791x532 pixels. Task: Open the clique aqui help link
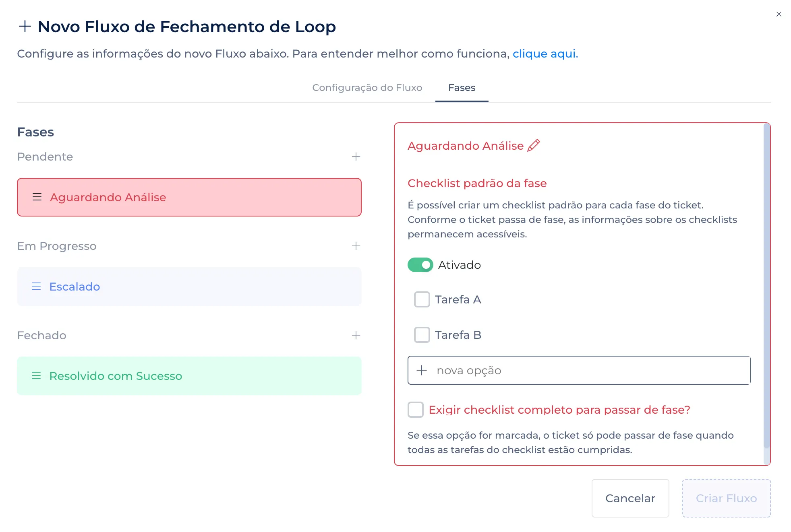(x=545, y=54)
